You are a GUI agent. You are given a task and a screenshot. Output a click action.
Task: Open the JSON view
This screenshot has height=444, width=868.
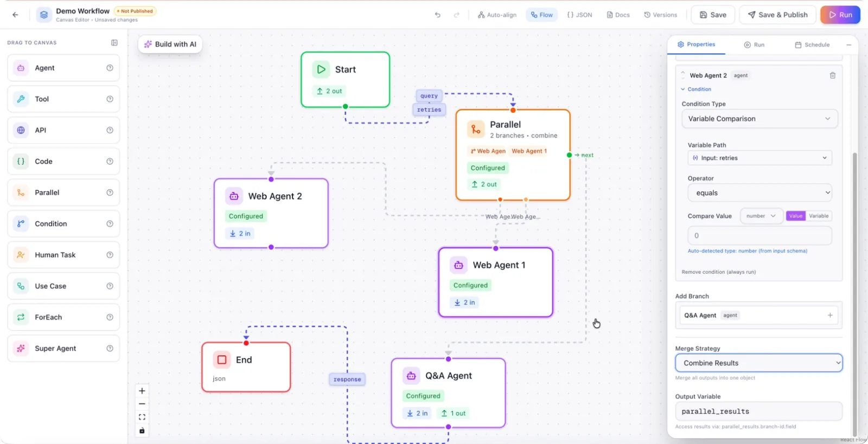(x=579, y=15)
